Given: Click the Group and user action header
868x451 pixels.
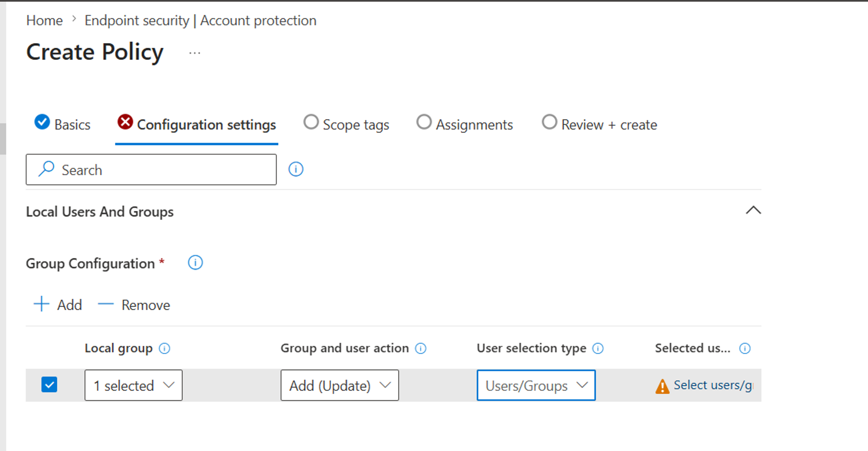Looking at the screenshot, I should pos(345,348).
